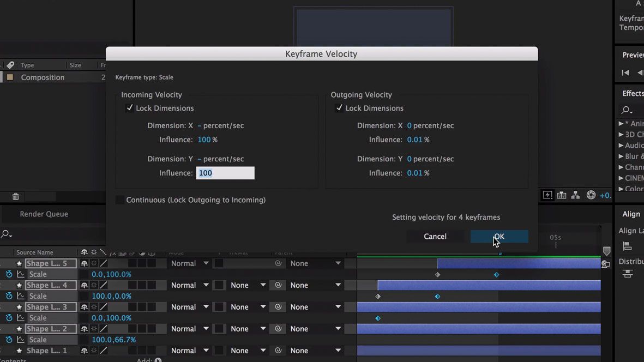Image resolution: width=644 pixels, height=362 pixels.
Task: Click the OK button to apply velocity
Action: click(499, 236)
